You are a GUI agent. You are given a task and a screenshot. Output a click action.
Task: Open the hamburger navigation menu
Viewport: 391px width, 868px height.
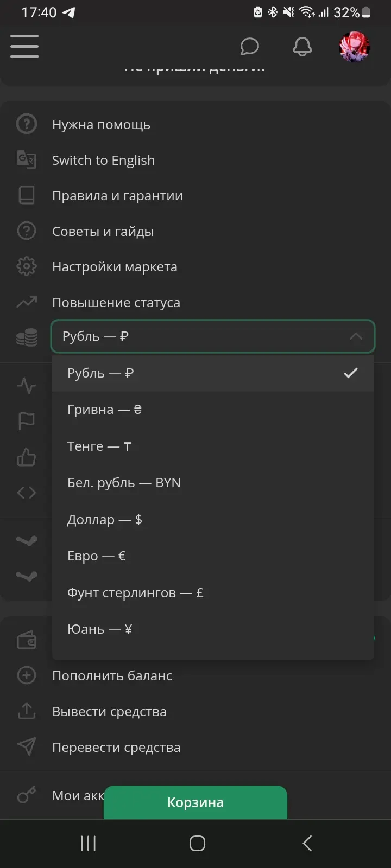point(24,46)
